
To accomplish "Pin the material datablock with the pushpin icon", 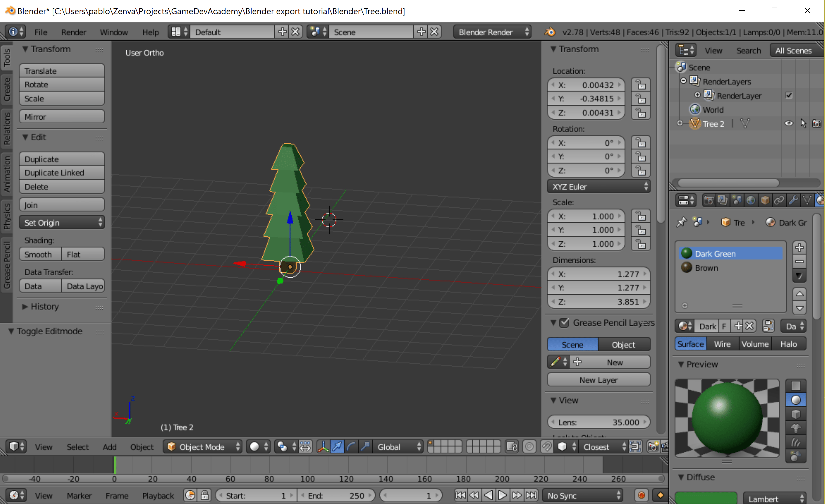I will coord(682,222).
